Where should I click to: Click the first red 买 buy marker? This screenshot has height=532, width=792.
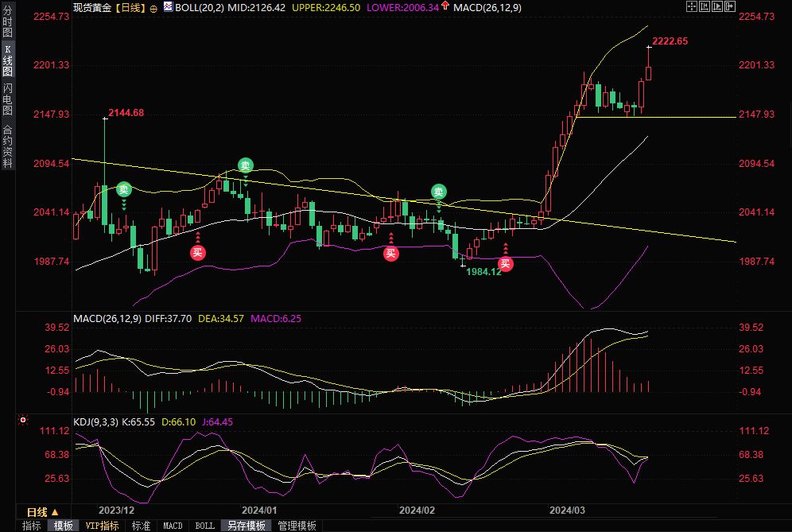197,253
